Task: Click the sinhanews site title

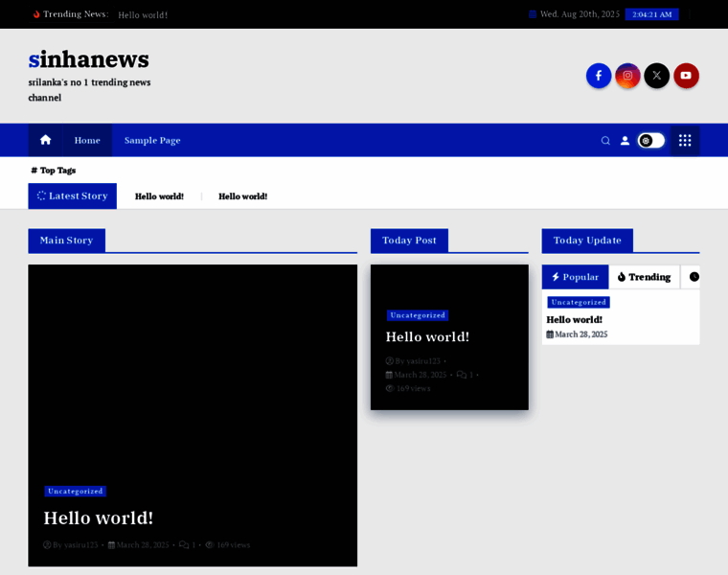Action: (x=89, y=59)
